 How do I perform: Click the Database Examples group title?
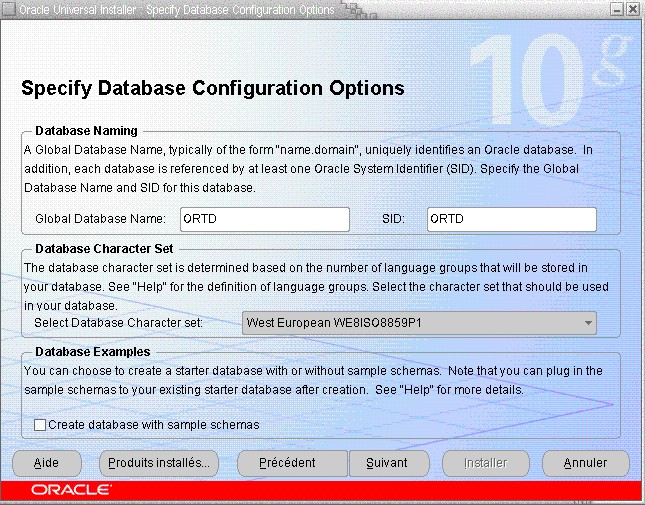pos(92,352)
